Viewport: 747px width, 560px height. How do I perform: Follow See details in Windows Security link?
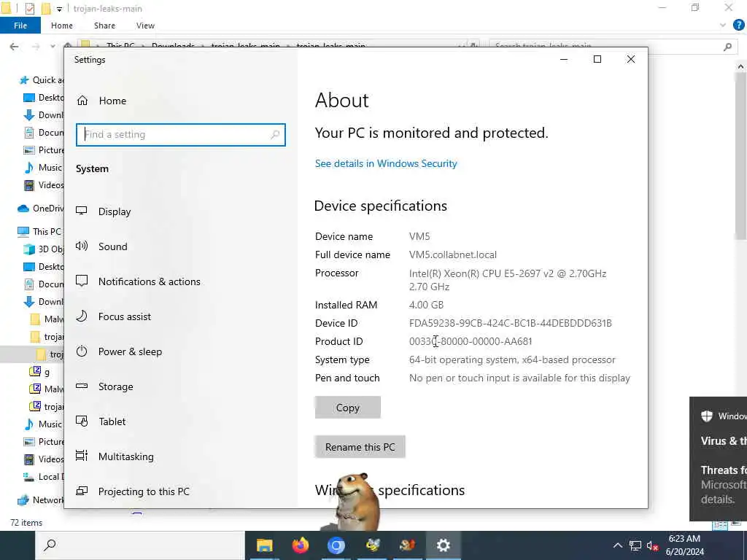386,163
